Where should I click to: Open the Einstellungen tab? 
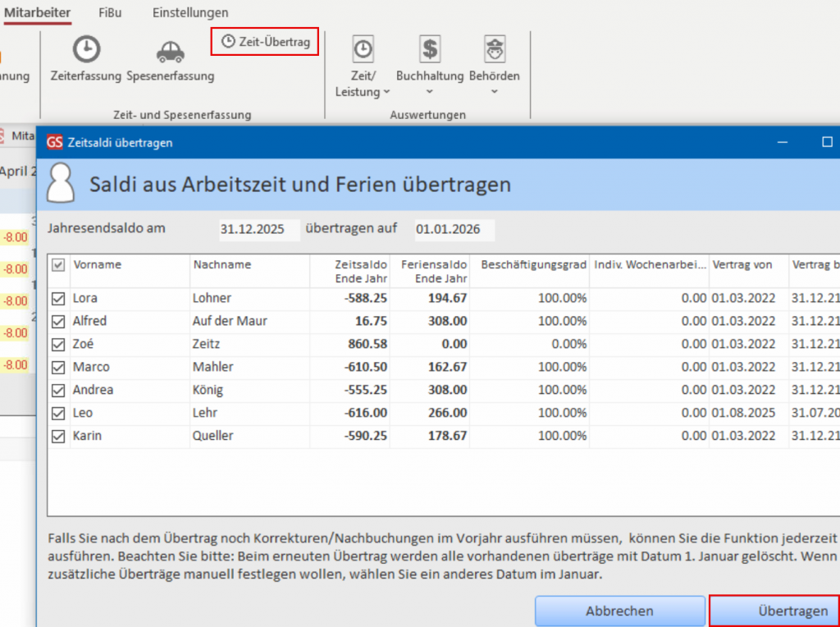tap(190, 12)
